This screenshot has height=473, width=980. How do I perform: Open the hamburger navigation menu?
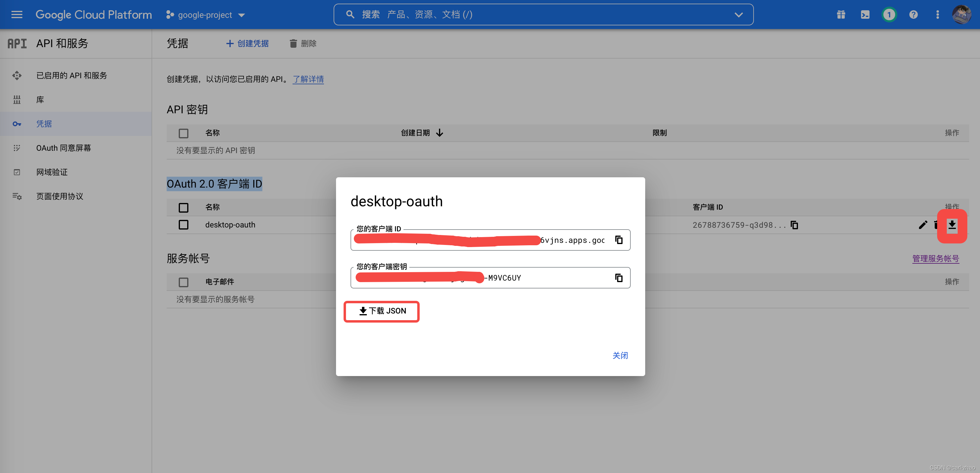point(17,14)
